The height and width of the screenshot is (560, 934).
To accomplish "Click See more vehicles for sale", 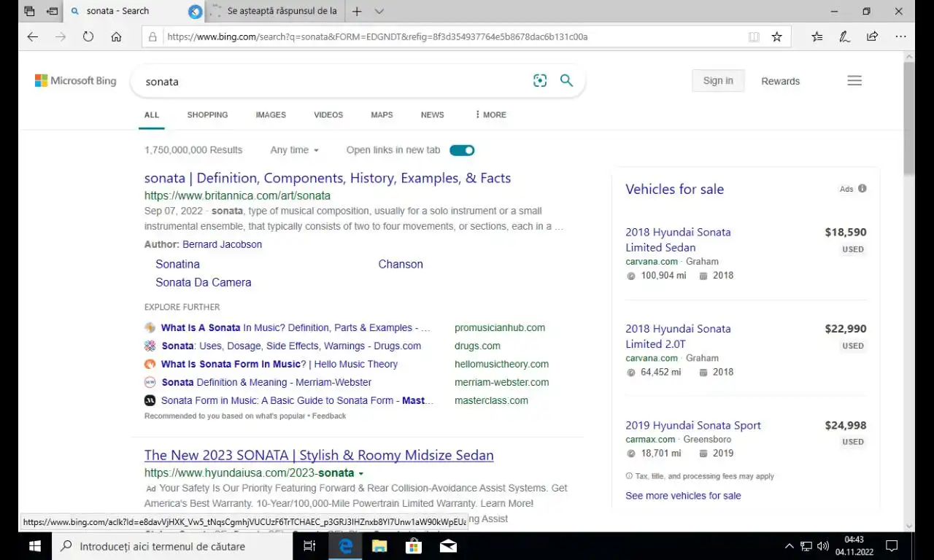I will (683, 495).
